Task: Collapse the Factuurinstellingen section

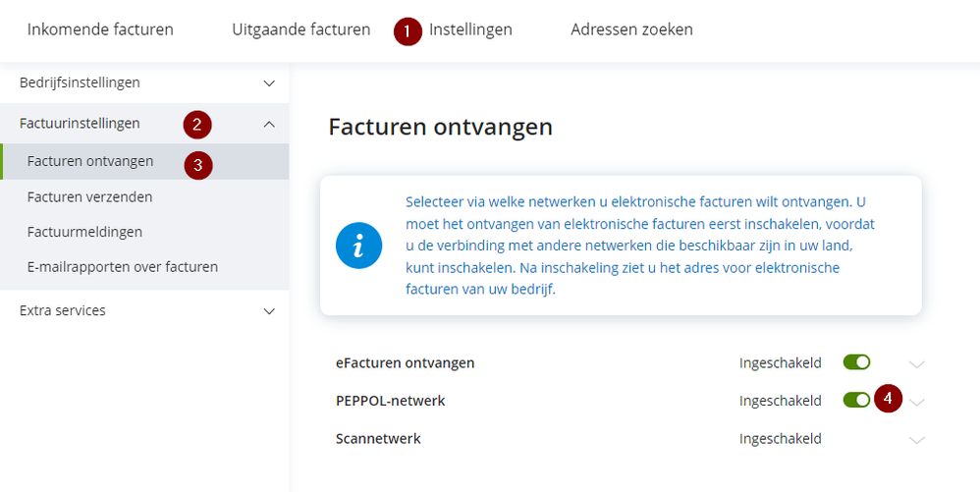Action: coord(269,124)
